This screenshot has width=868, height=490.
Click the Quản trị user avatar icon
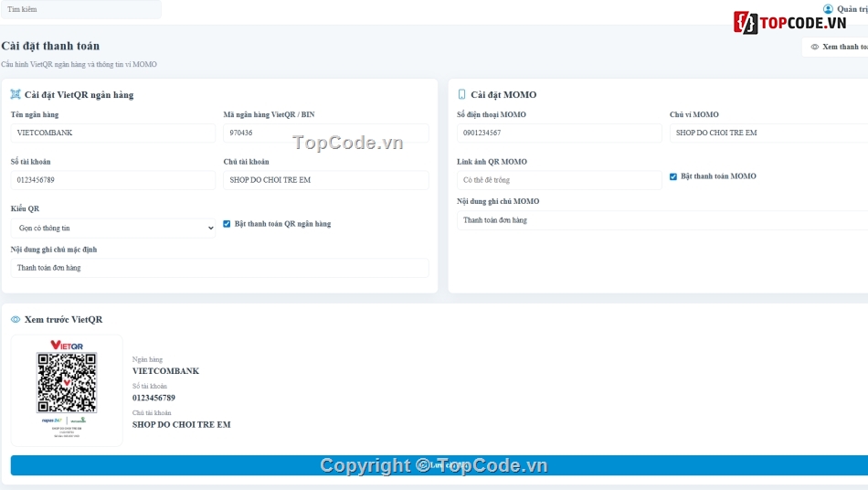(x=828, y=9)
